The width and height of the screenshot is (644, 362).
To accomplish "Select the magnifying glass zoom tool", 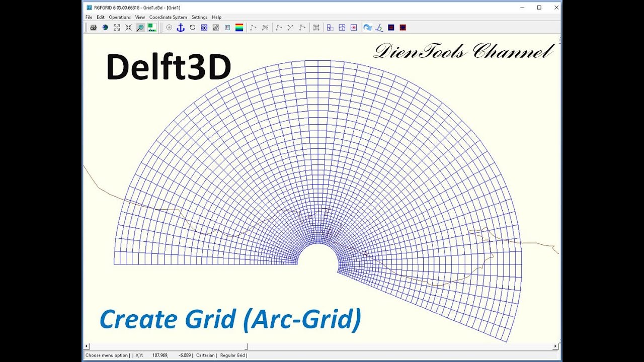I will point(140,28).
